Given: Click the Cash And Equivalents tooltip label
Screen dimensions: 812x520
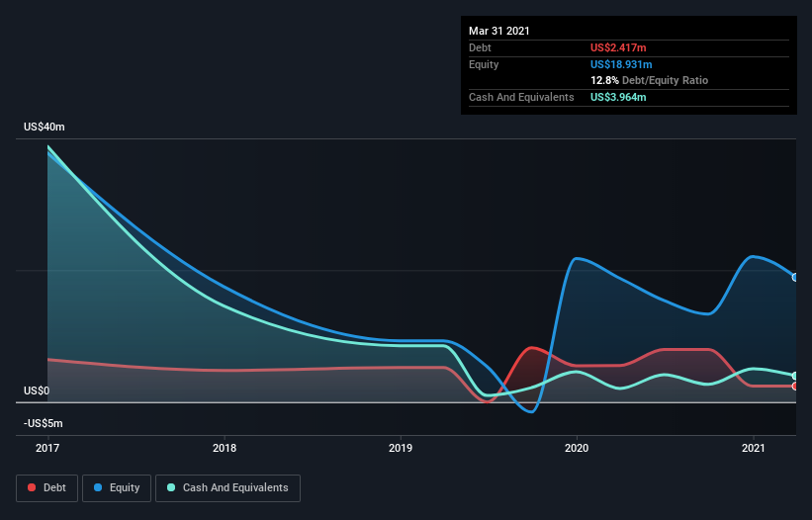Looking at the screenshot, I should [521, 97].
